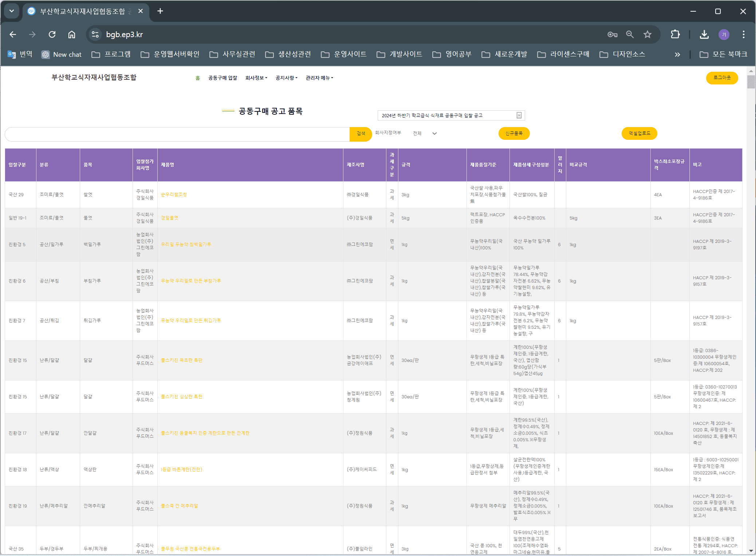Go to the browser Home icon
This screenshot has height=556, width=756.
point(72,35)
